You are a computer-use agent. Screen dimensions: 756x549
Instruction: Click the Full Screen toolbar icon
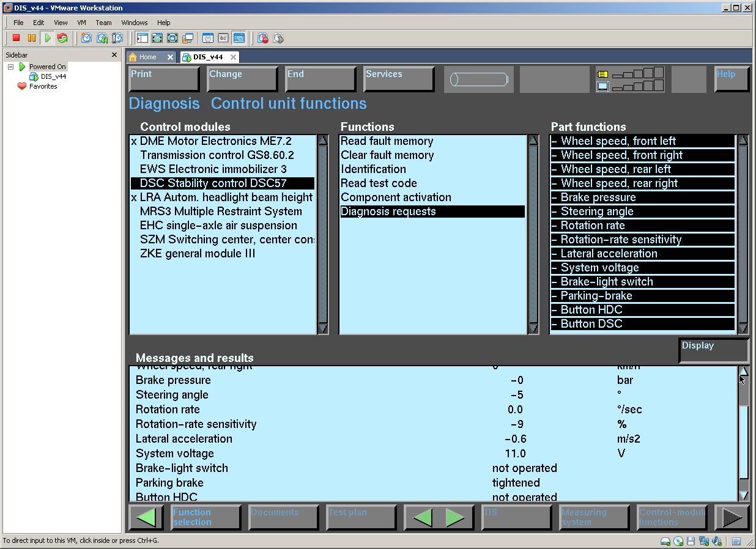point(172,38)
